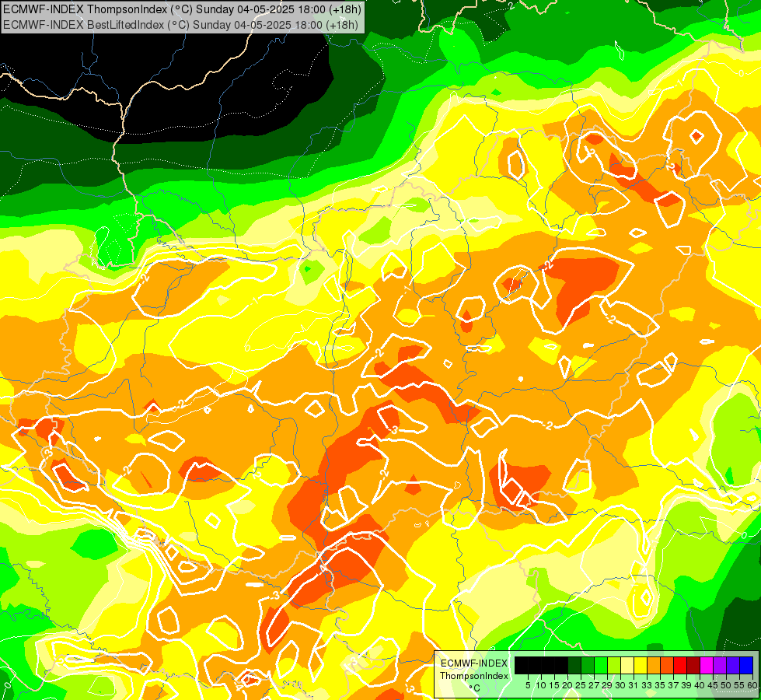Click the legend scale value '50'
Screen dimensions: 761x700
(x=726, y=685)
